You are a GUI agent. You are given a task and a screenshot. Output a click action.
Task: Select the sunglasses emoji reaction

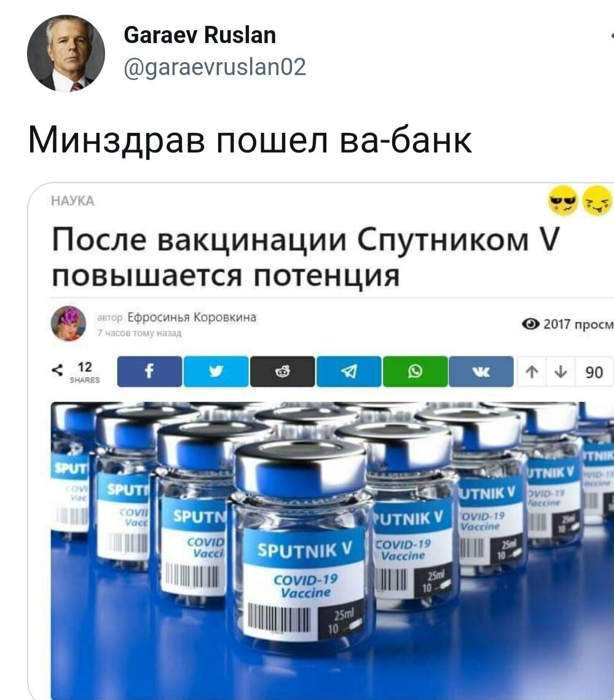click(x=562, y=200)
